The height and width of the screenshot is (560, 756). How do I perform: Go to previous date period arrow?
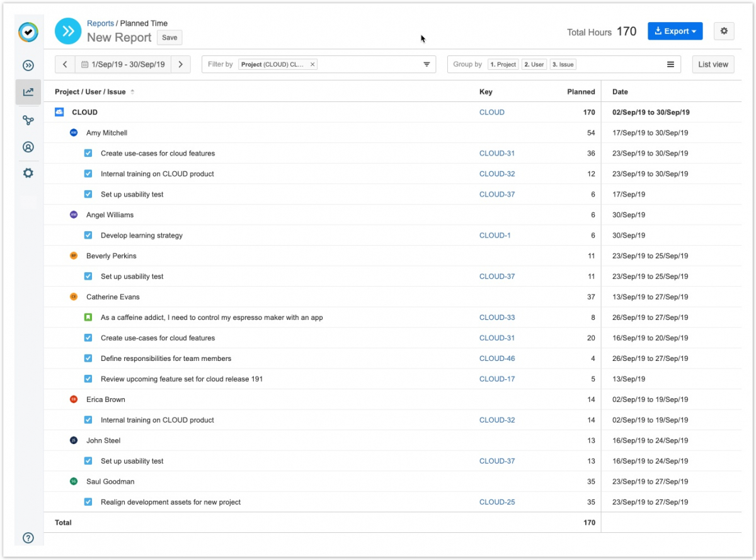point(65,64)
